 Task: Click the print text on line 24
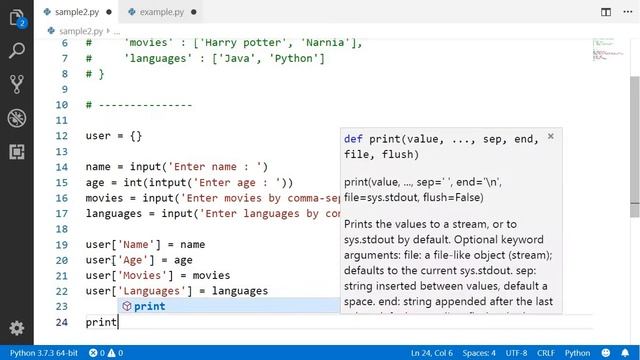pyautogui.click(x=101, y=322)
